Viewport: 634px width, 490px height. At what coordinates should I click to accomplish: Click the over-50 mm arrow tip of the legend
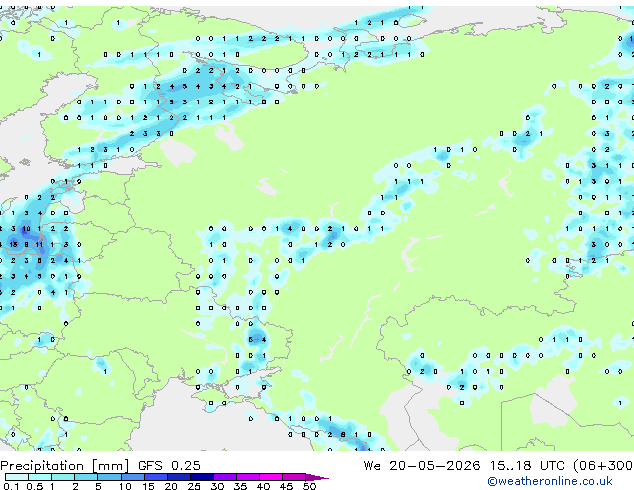pos(317,477)
